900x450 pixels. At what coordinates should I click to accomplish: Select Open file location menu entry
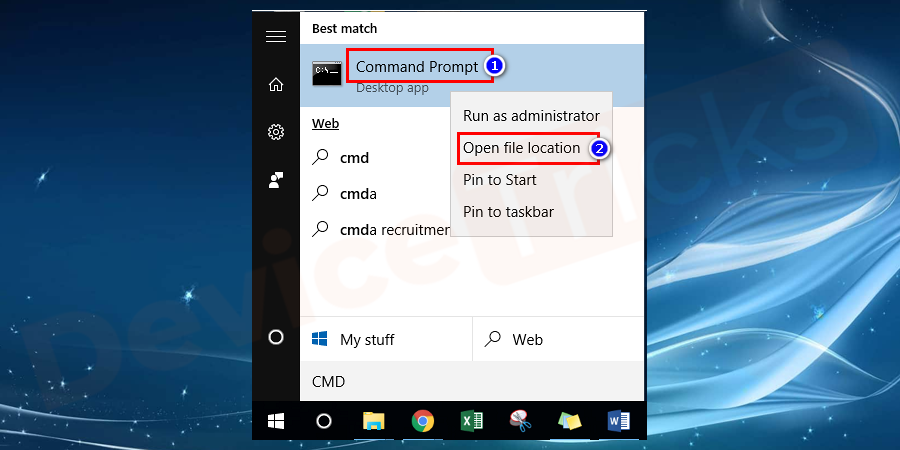coord(521,148)
